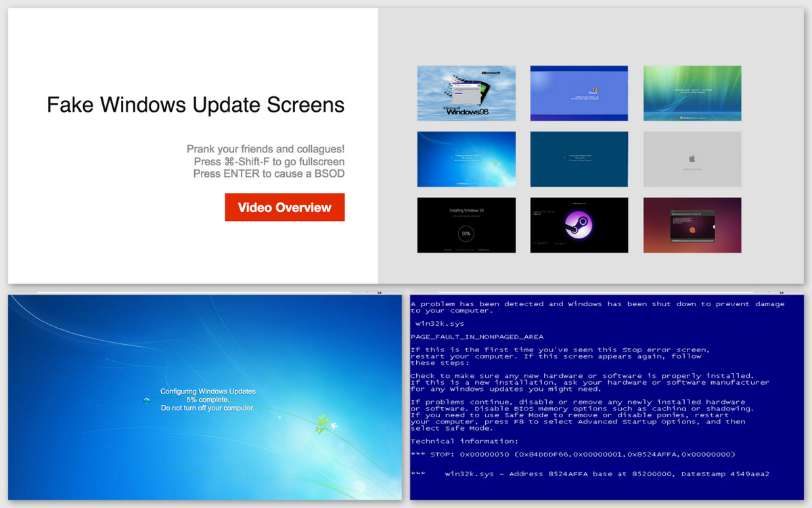Click the 'Press ENTER to cause a BSOD' line
The height and width of the screenshot is (508, 812).
[269, 173]
